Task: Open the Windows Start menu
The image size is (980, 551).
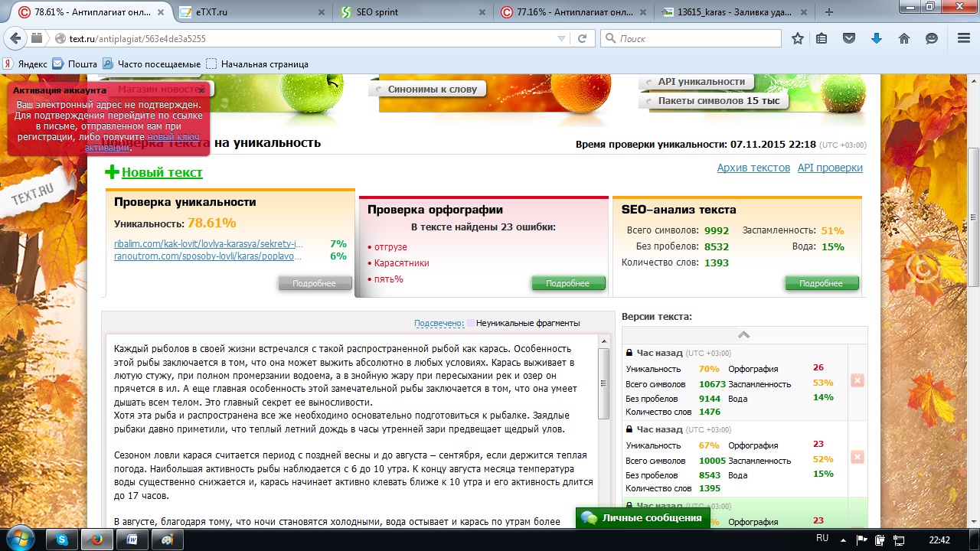Action: coord(20,539)
